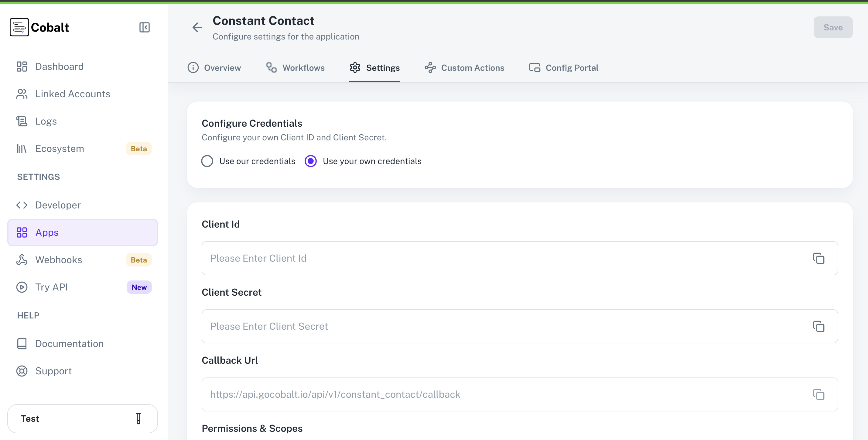This screenshot has width=868, height=440.
Task: Open the Documentation page
Action: pyautogui.click(x=70, y=343)
